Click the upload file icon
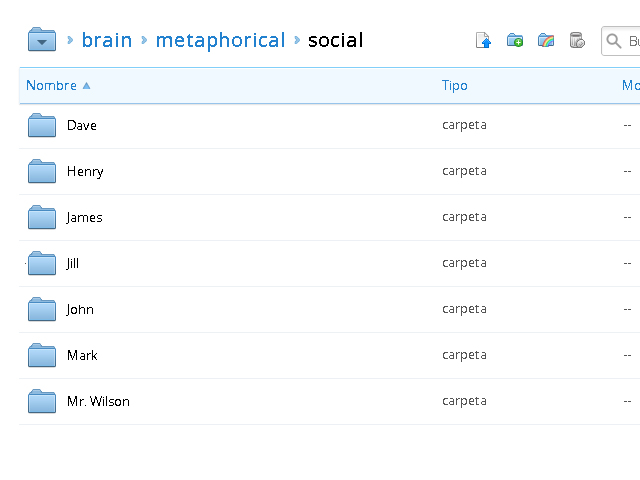The height and width of the screenshot is (480, 640). pyautogui.click(x=484, y=41)
